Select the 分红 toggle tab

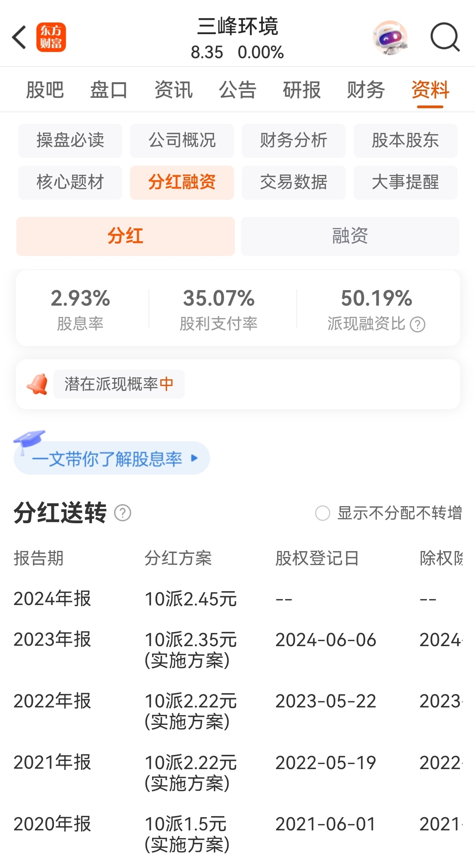[x=125, y=236]
